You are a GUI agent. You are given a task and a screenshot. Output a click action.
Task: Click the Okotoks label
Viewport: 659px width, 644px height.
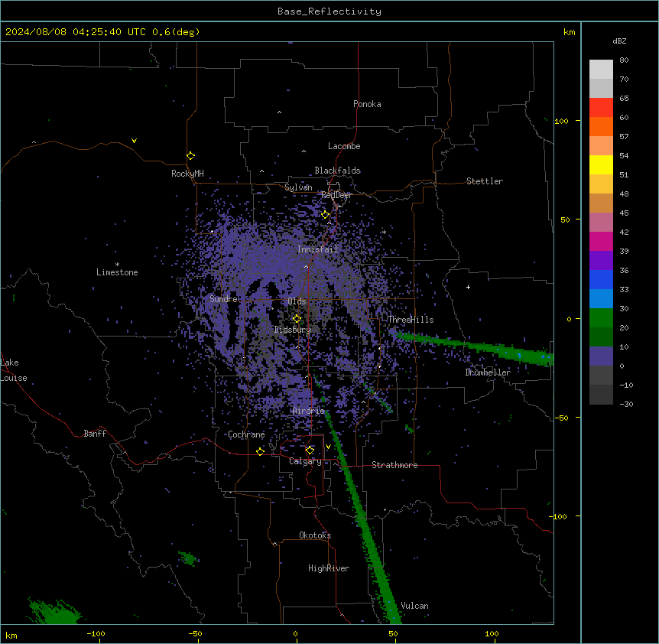click(315, 535)
